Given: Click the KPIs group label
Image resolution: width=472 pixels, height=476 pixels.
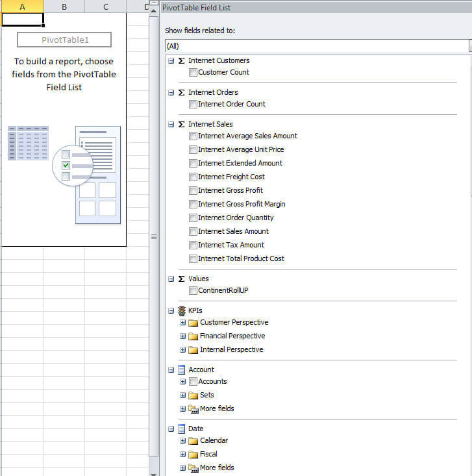Looking at the screenshot, I should pos(195,310).
